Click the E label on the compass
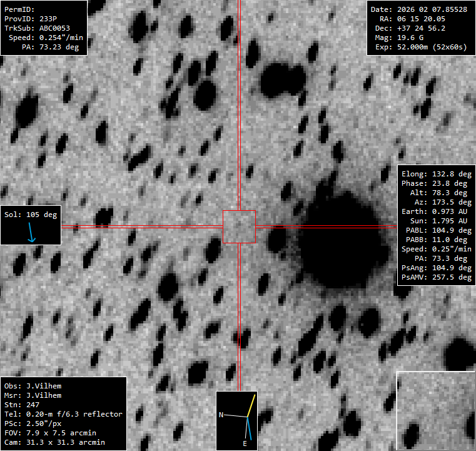 245,443
